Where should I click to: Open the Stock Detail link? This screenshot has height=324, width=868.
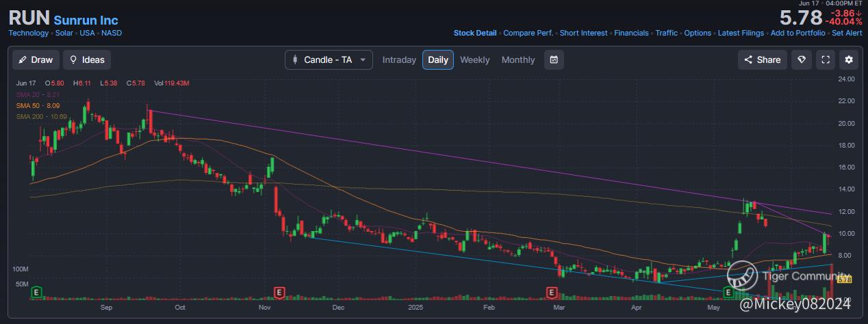point(475,33)
